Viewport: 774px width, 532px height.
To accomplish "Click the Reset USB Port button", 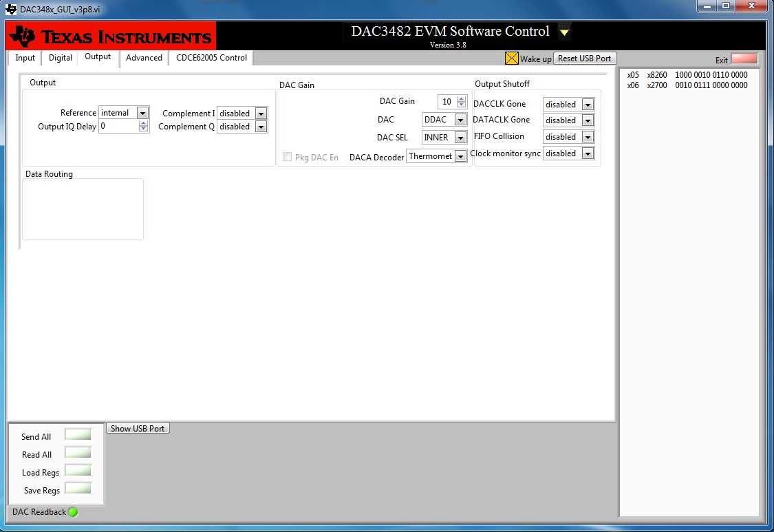I will [x=584, y=58].
